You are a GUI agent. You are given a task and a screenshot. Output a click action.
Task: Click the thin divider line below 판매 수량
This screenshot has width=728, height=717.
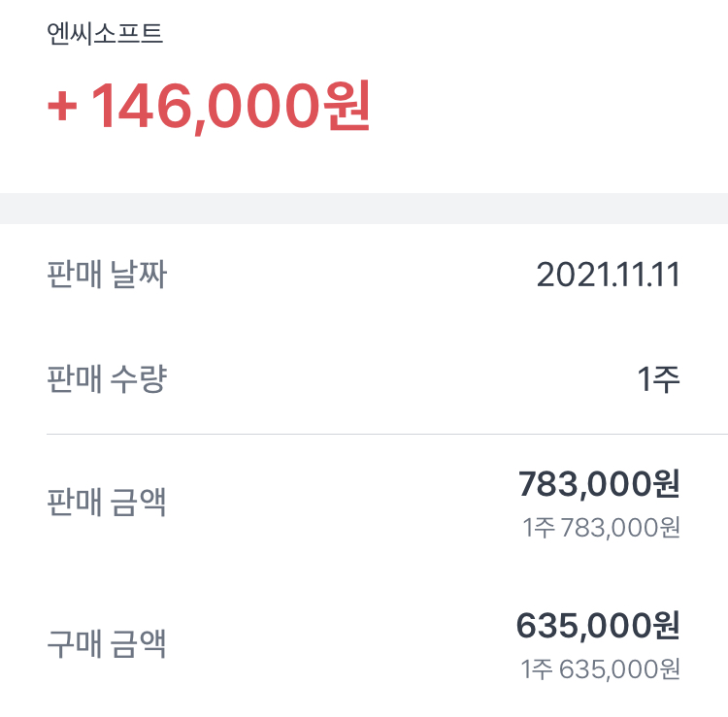[386, 434]
